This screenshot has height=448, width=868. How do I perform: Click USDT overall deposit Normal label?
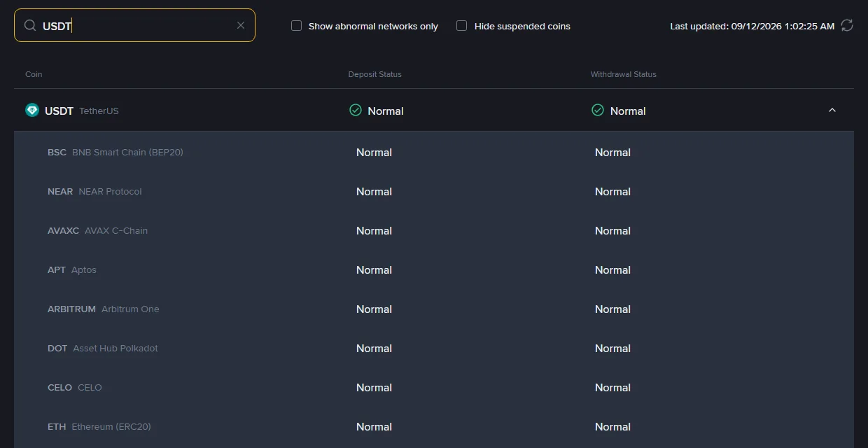click(386, 111)
